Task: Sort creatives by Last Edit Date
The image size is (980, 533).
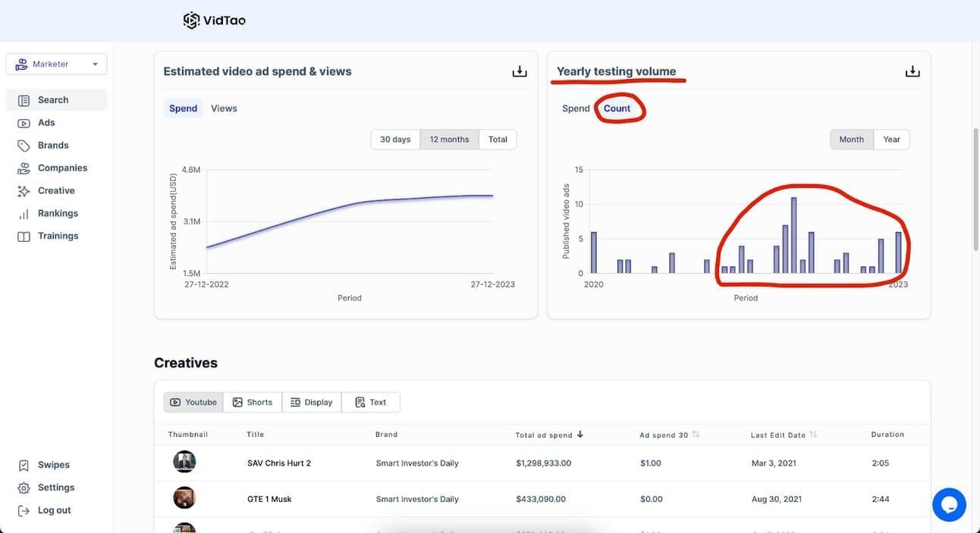Action: point(813,434)
